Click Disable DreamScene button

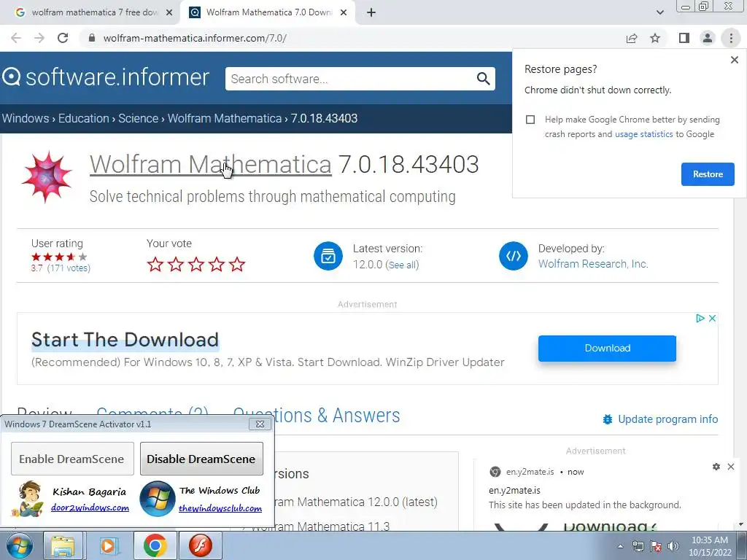[x=201, y=459]
